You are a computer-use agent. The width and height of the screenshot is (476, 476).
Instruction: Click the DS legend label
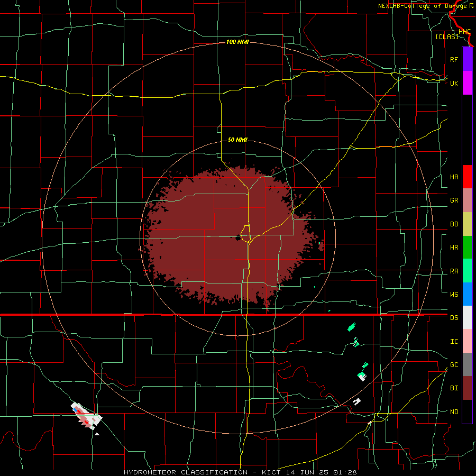pos(454,318)
